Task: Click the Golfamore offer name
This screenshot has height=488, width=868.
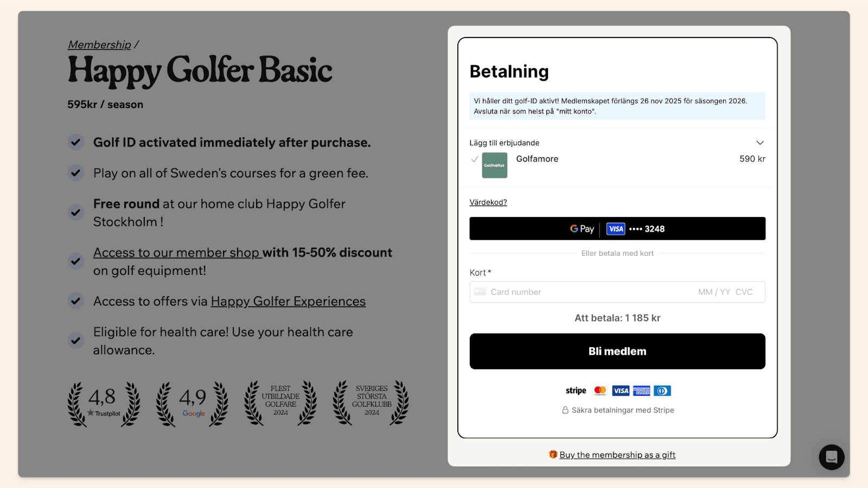Action: (537, 159)
